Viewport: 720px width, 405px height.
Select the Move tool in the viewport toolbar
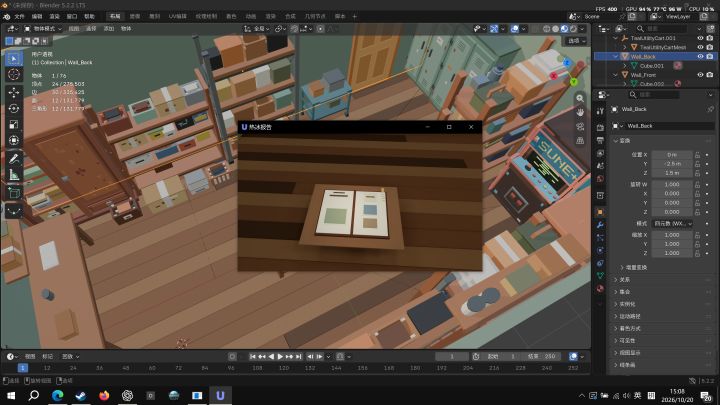pos(14,92)
